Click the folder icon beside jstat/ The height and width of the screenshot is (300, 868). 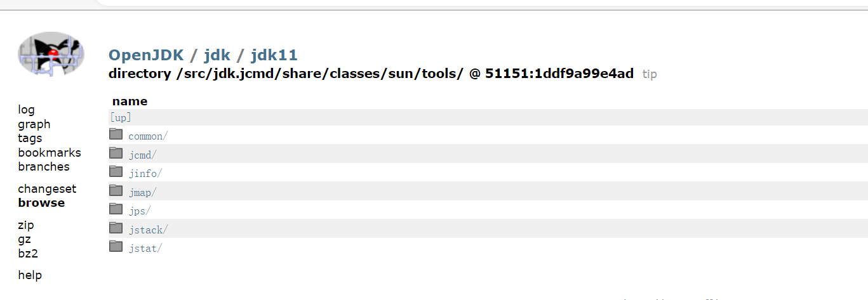point(116,246)
